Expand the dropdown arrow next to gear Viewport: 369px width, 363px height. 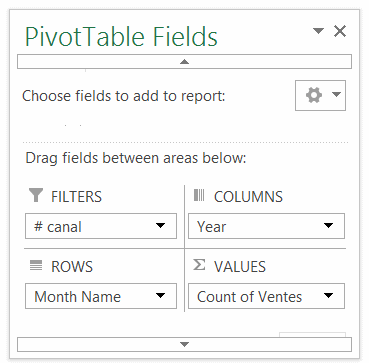tap(336, 95)
